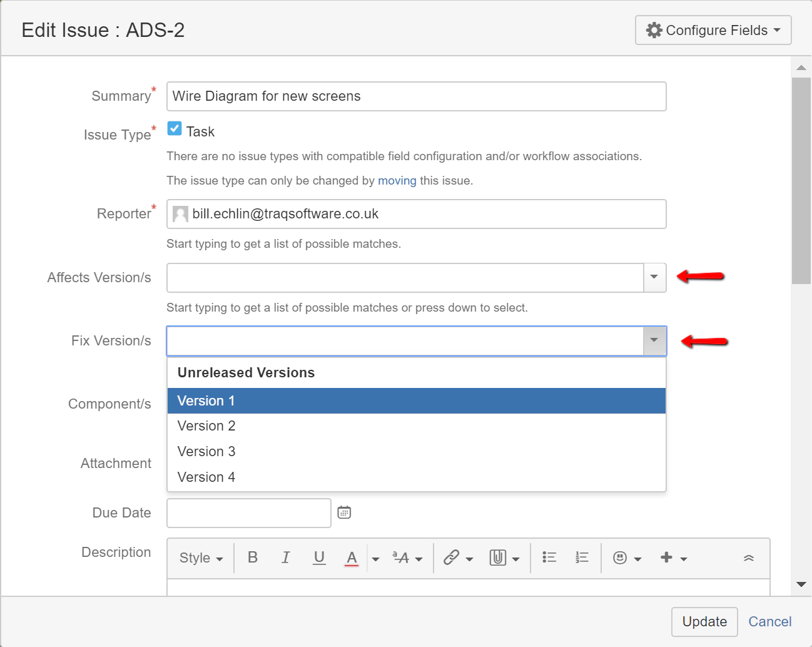Click the moving link to change issue type

point(397,180)
